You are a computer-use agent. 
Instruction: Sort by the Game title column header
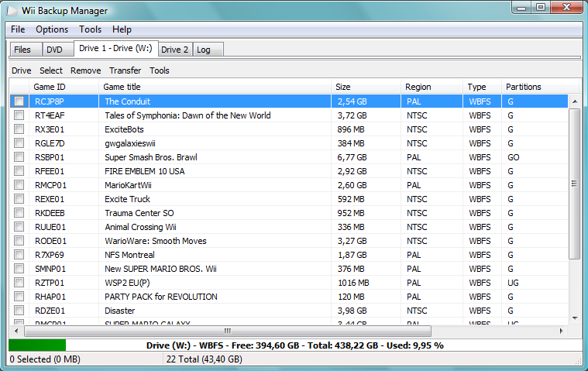point(215,87)
